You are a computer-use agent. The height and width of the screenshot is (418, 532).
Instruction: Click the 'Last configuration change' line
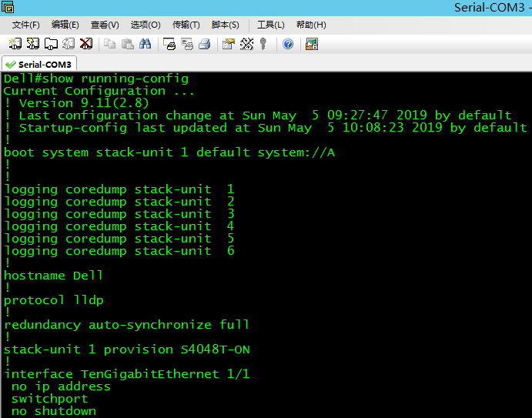click(258, 115)
